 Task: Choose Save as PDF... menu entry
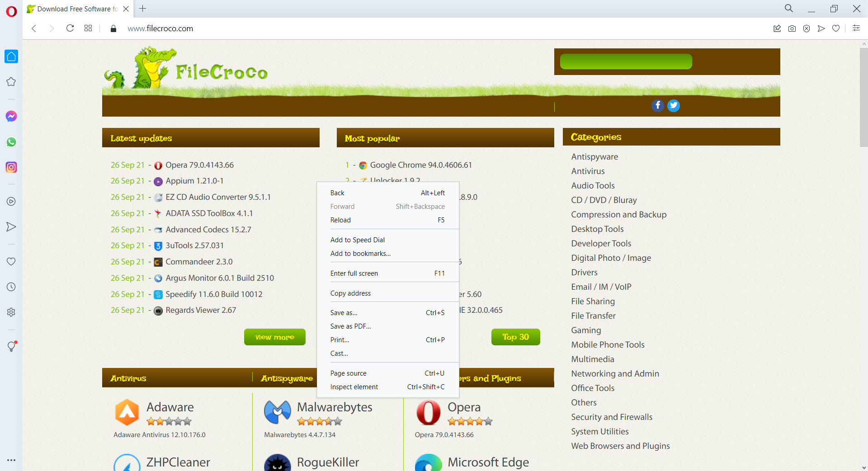click(350, 326)
